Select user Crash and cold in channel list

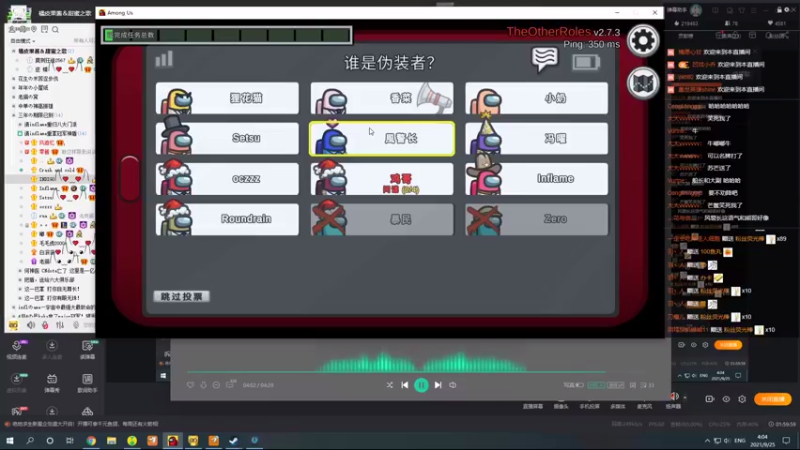tap(57, 170)
